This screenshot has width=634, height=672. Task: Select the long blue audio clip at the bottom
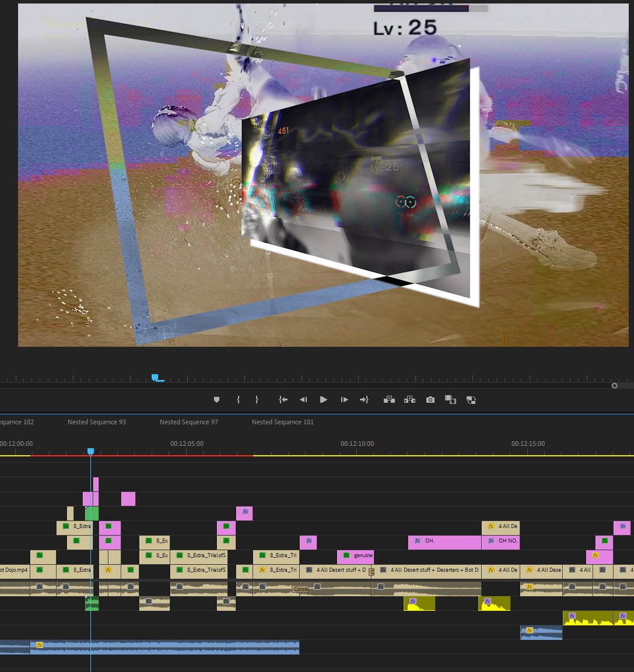pos(164,647)
